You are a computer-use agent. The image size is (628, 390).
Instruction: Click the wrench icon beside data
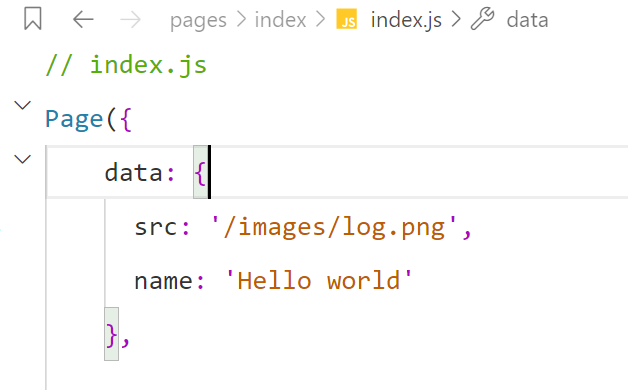483,19
